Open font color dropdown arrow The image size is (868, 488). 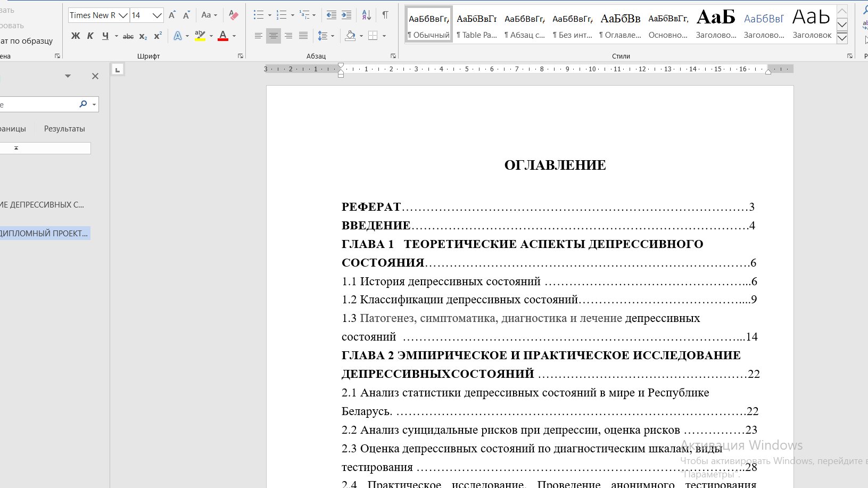click(234, 36)
